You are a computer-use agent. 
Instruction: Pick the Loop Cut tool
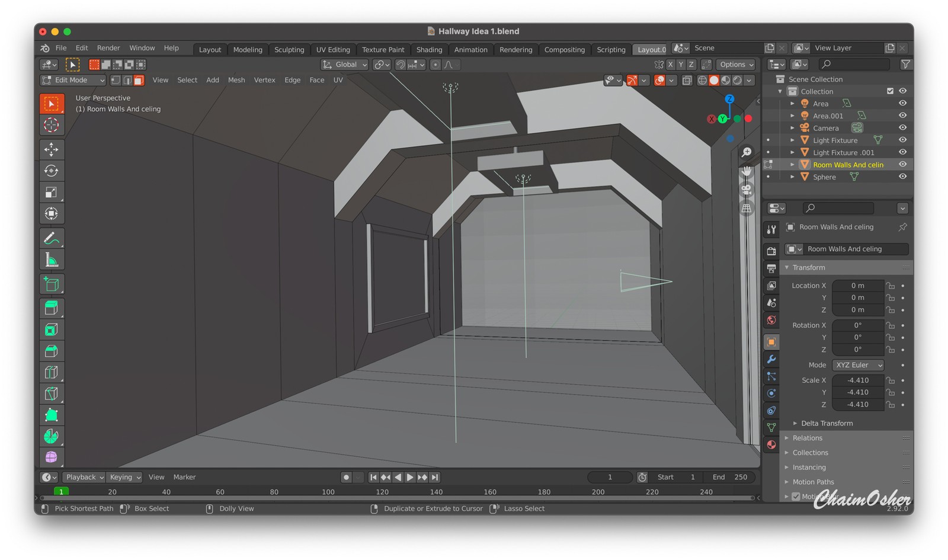coord(52,372)
